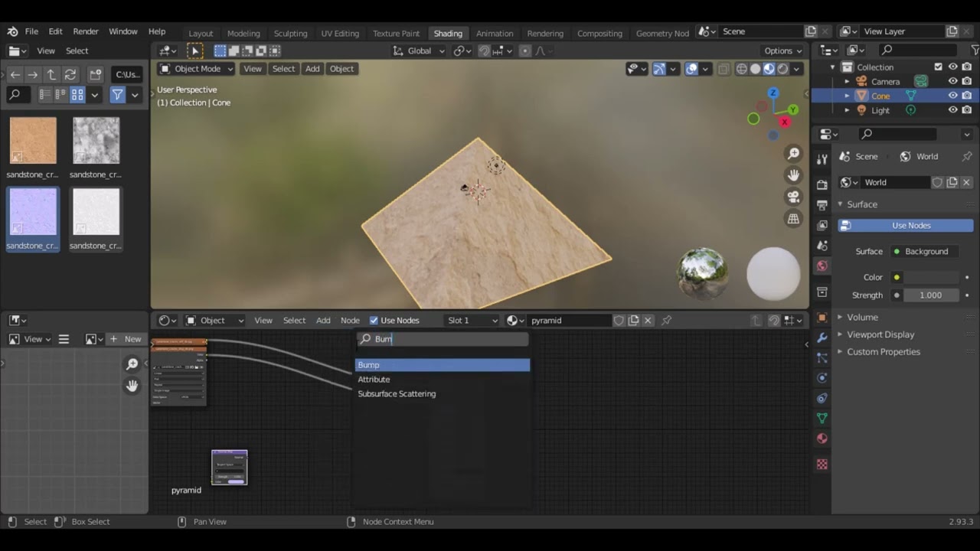Expand Custom Properties panel
The height and width of the screenshot is (551, 980).
[883, 352]
